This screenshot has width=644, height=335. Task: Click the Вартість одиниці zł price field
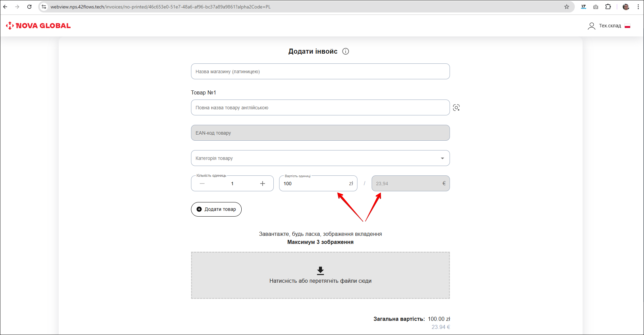click(x=314, y=184)
